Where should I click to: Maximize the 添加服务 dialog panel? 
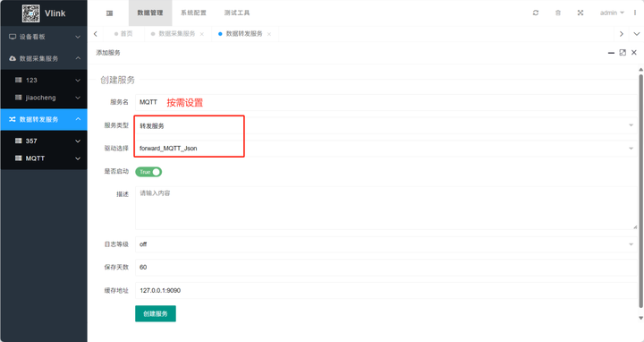[623, 53]
